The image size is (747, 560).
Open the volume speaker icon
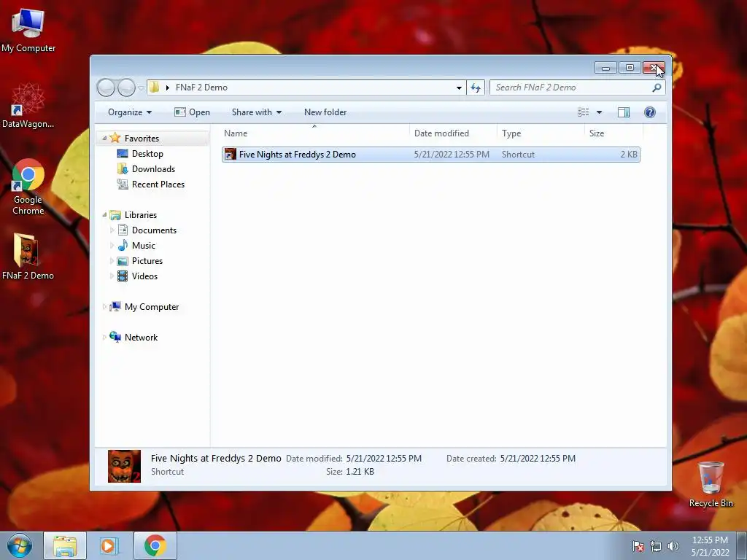[673, 546]
